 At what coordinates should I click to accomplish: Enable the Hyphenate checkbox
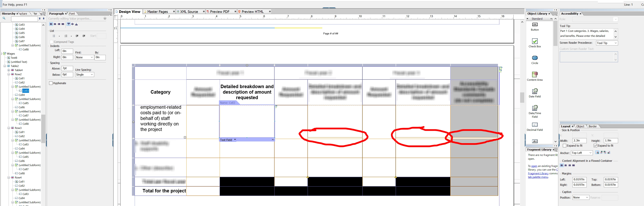pyautogui.click(x=51, y=83)
